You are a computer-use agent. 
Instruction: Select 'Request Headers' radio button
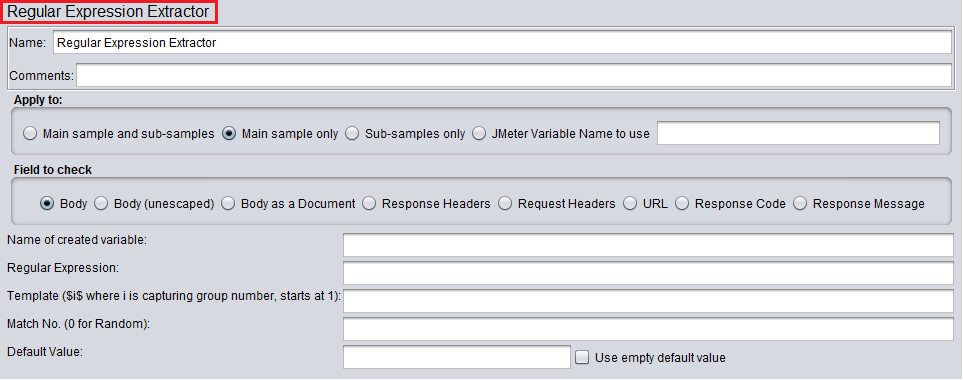(x=505, y=203)
